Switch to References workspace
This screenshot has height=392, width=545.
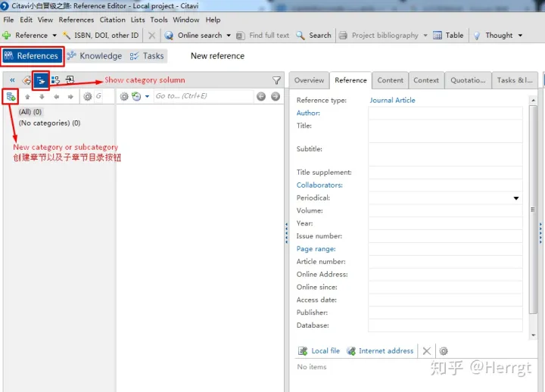tap(32, 56)
